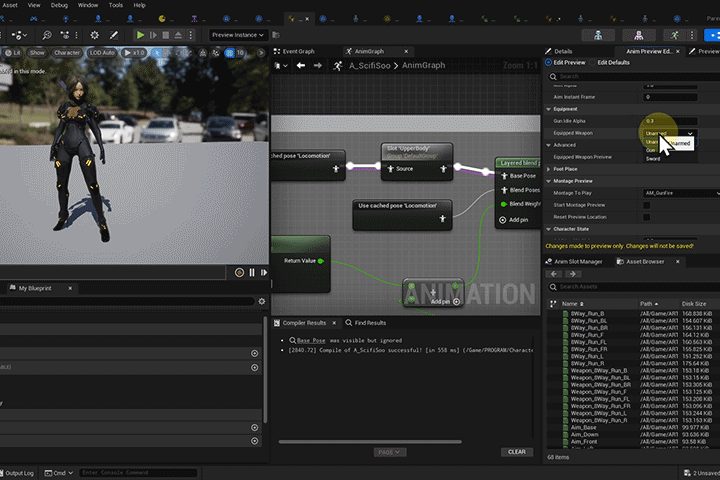Image resolution: width=720 pixels, height=480 pixels.
Task: Click the Hide Unrelated nodes icon
Action: pos(65,35)
